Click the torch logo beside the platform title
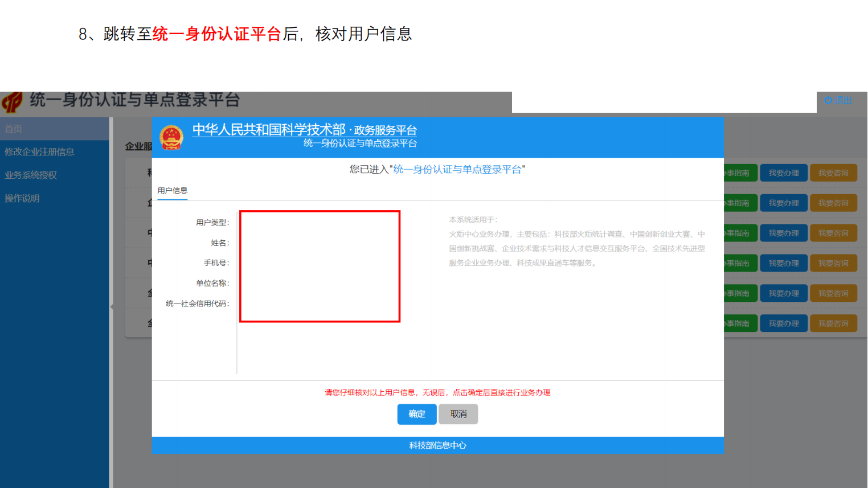 pyautogui.click(x=12, y=102)
